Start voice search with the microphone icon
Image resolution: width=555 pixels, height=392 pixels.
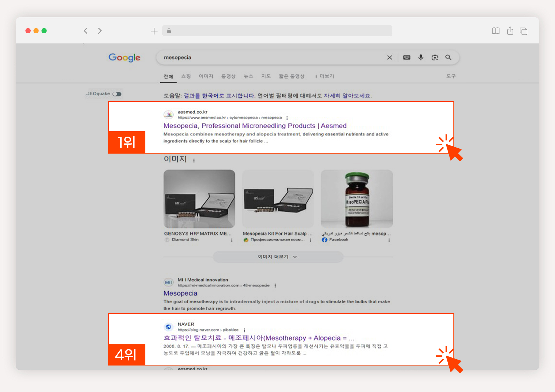click(421, 57)
